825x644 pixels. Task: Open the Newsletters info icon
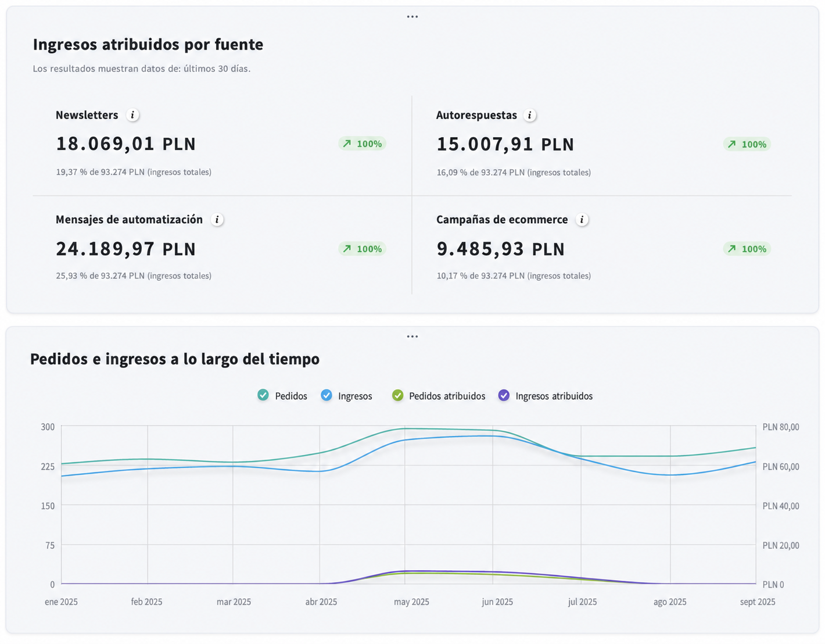click(x=132, y=115)
